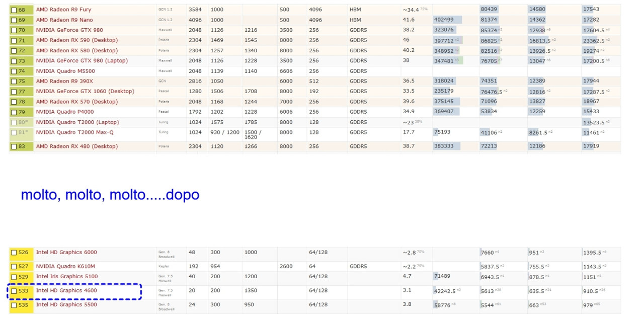
Task: Open NVIDIA GeForce GTX 1060 (Desktop)
Action: (85, 91)
